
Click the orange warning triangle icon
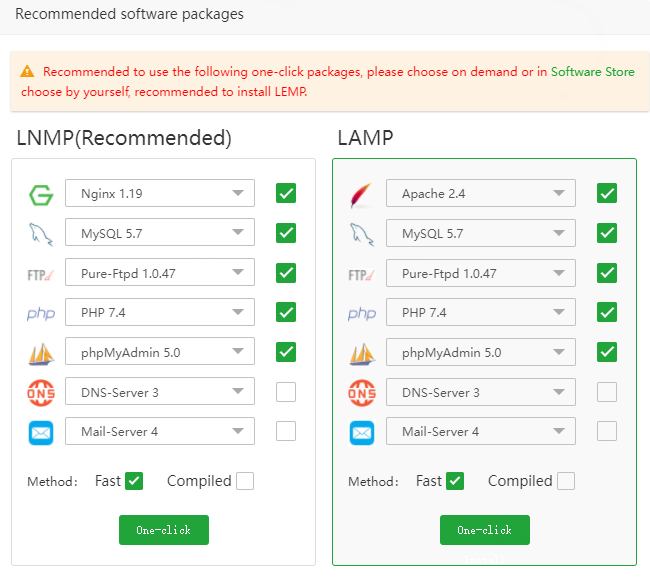tap(27, 72)
